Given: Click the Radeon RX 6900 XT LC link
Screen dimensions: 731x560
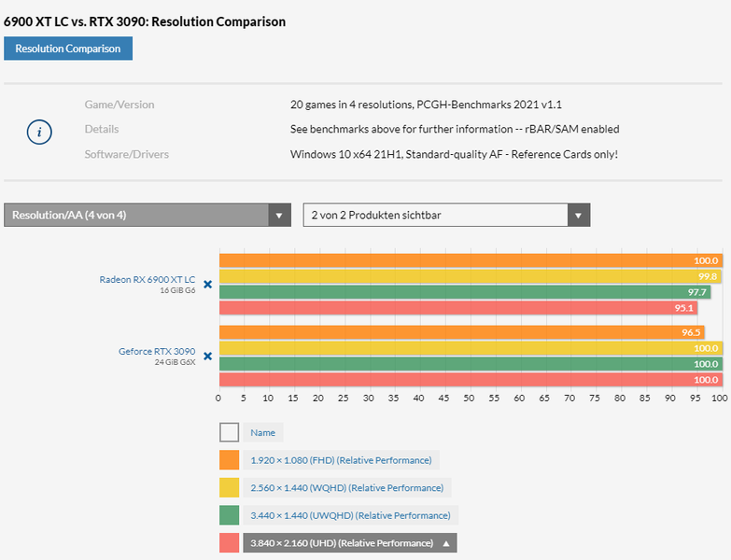Looking at the screenshot, I should pos(148,279).
